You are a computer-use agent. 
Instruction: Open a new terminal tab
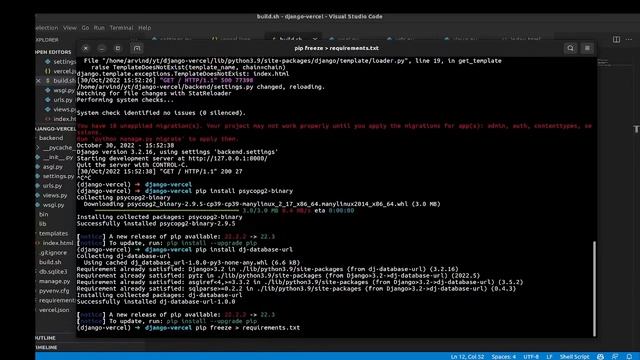pos(137,48)
